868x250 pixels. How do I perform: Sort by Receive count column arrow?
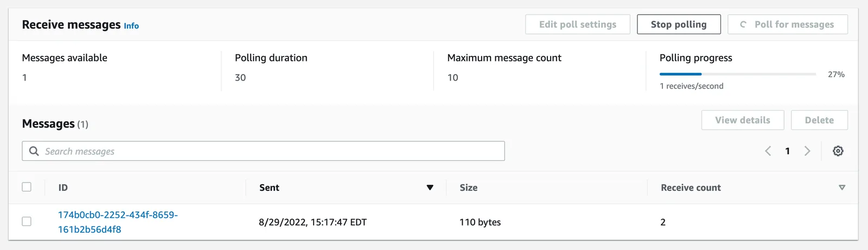(x=842, y=187)
